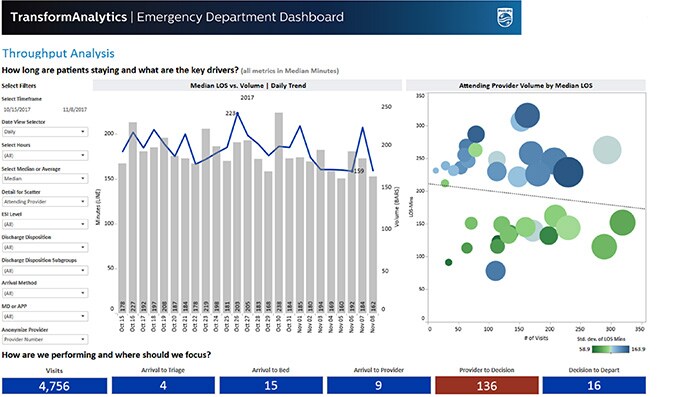Open the MD or APP dropdown

pos(45,316)
